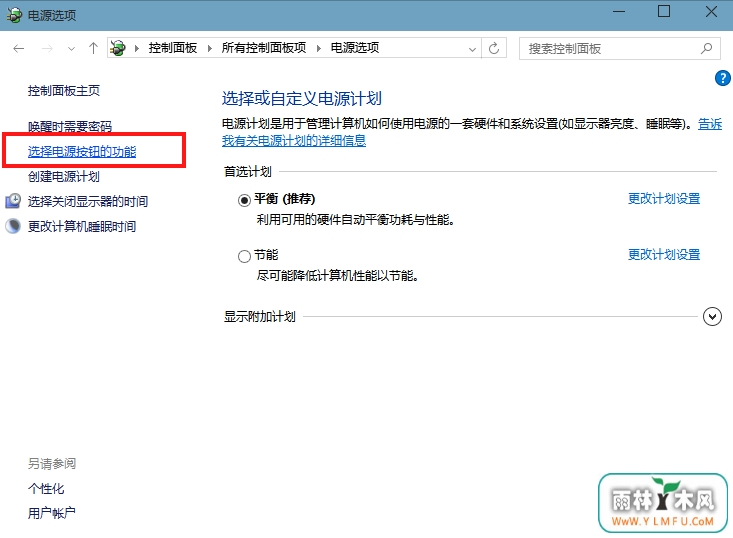The height and width of the screenshot is (538, 733).
Task: Open 个性化 under 另请参阅
Action: click(46, 488)
